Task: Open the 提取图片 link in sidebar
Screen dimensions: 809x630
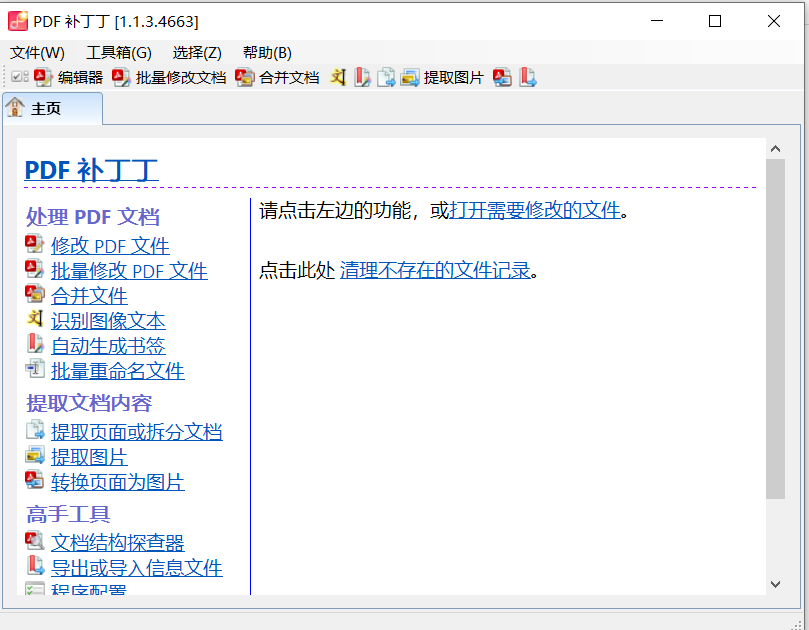Action: [x=89, y=457]
